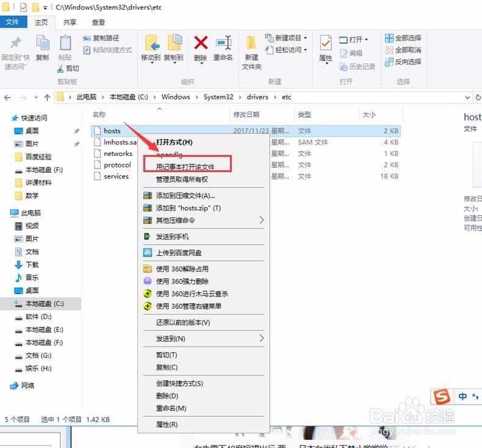Click Paste shortcut (粘贴快捷方式)
The width and height of the screenshot is (482, 448).
click(x=107, y=50)
